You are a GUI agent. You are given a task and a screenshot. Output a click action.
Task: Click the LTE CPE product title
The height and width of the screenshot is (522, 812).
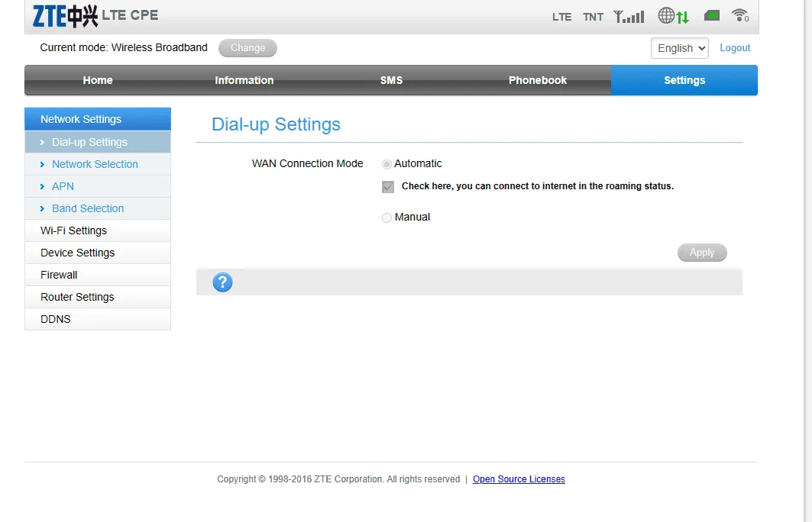pyautogui.click(x=130, y=15)
